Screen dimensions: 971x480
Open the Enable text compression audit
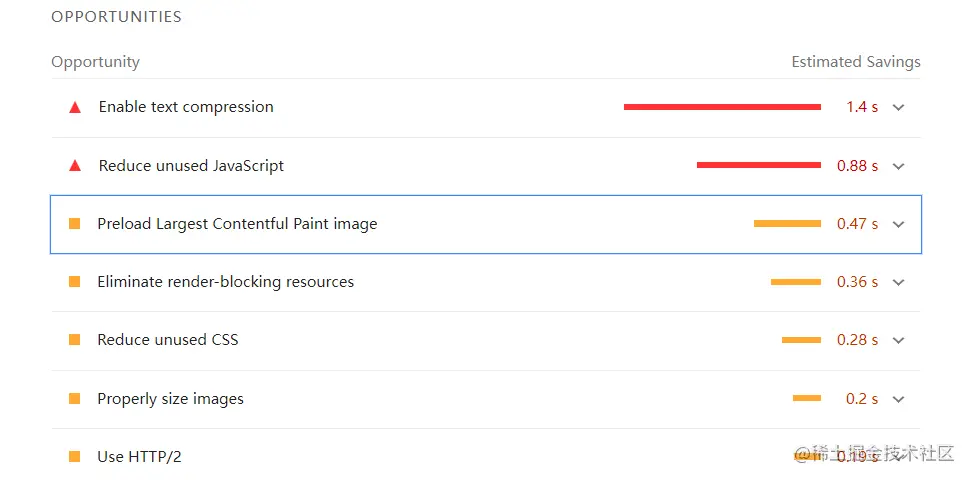186,107
